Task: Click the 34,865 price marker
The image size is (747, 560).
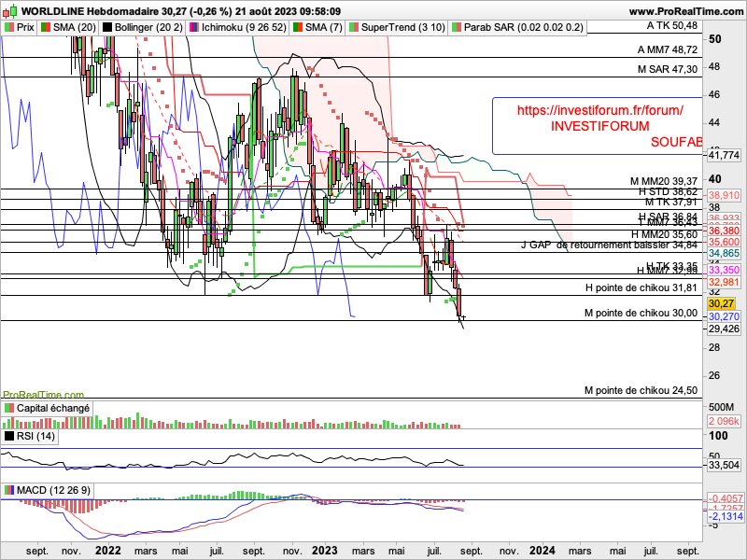Action: [725, 253]
